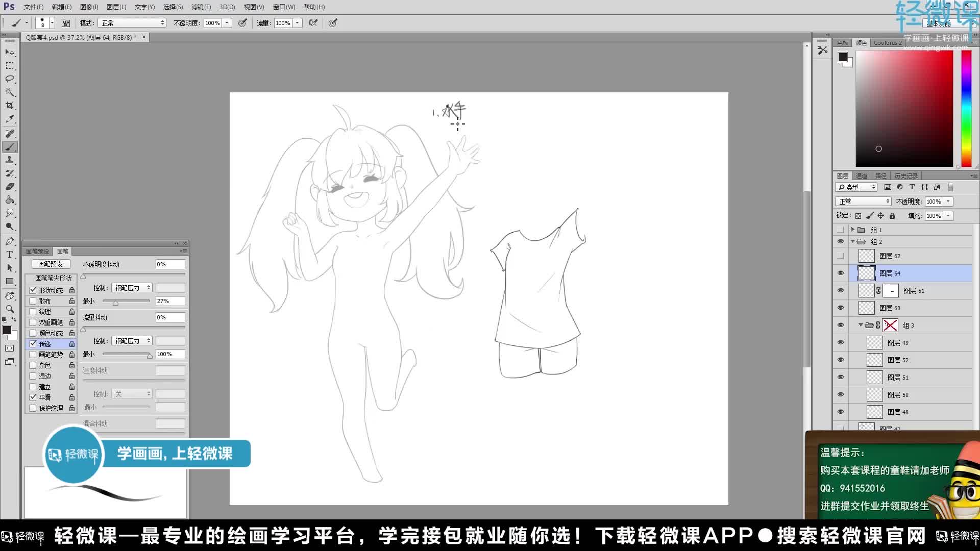This screenshot has width=980, height=551.
Task: Select the Pen tool
Action: 9,241
